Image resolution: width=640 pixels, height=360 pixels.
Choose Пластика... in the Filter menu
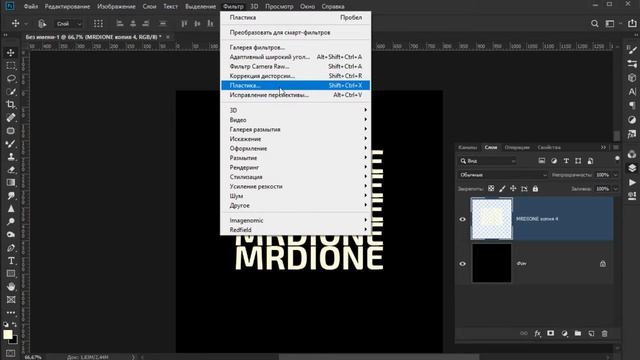coord(296,85)
